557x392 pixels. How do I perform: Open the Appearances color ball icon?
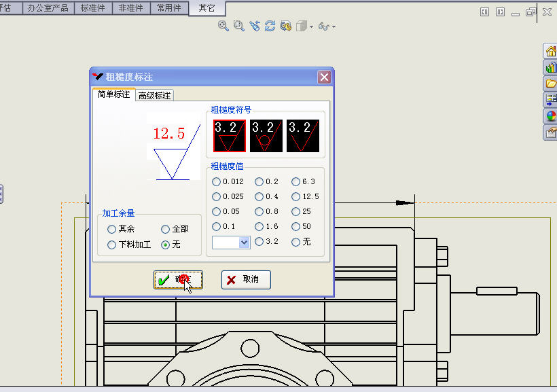pos(551,116)
